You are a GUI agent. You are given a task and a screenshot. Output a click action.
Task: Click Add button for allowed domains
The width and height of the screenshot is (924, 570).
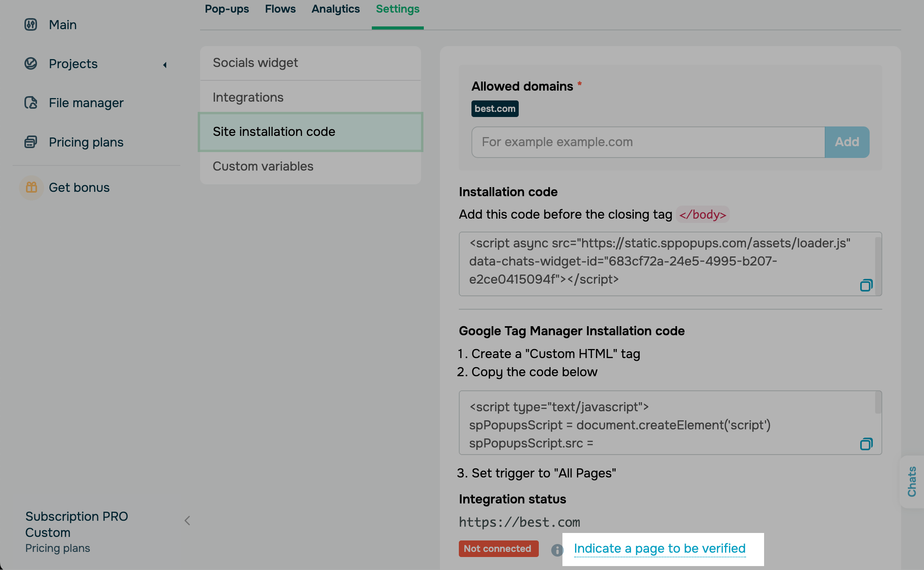(846, 142)
